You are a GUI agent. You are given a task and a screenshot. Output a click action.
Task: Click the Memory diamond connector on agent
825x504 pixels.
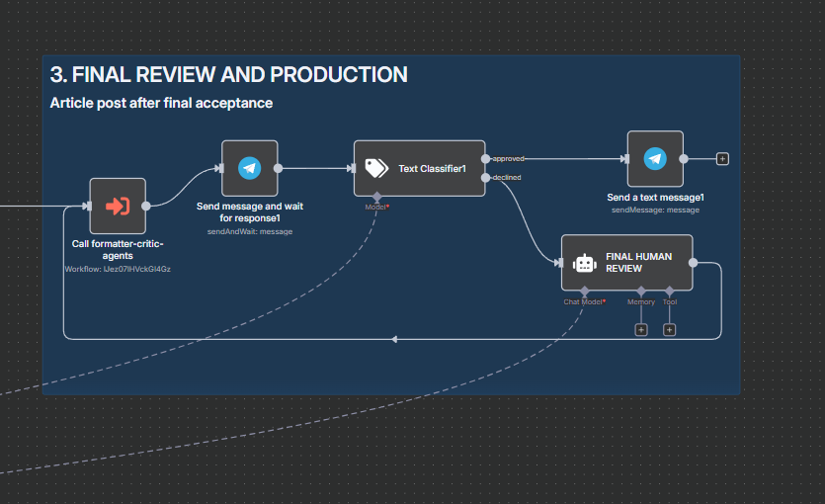pos(641,292)
